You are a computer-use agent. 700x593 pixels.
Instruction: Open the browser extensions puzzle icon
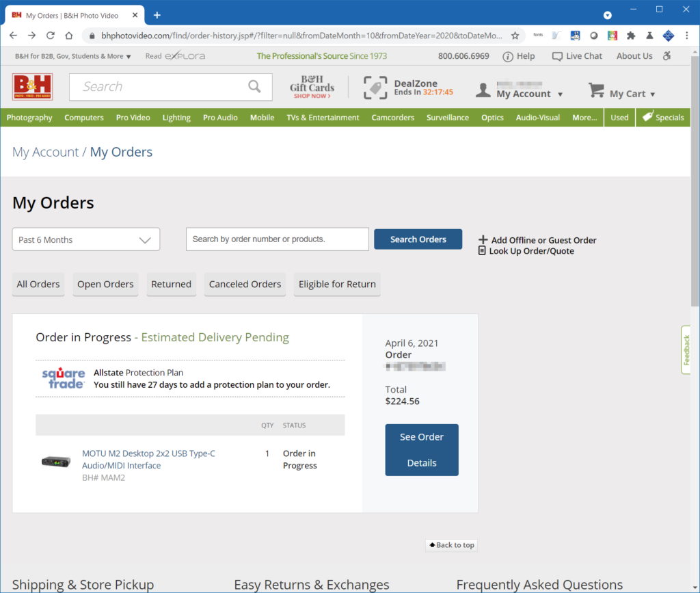coord(631,36)
